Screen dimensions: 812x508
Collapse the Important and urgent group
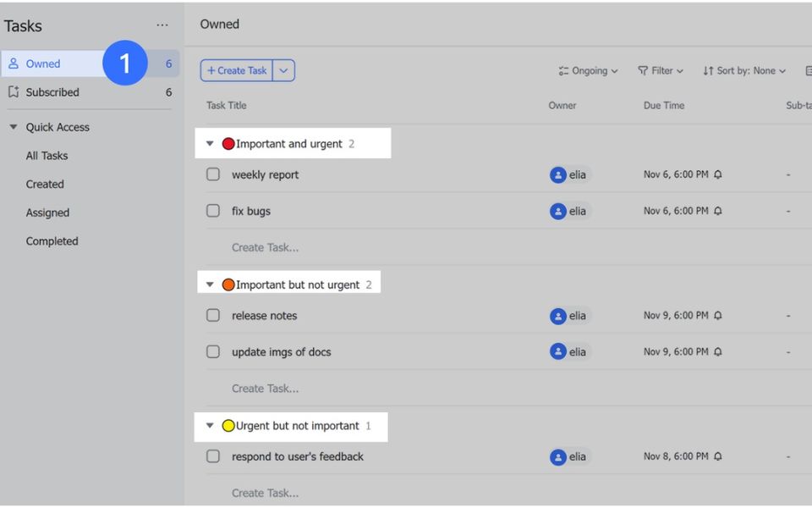[x=210, y=144]
